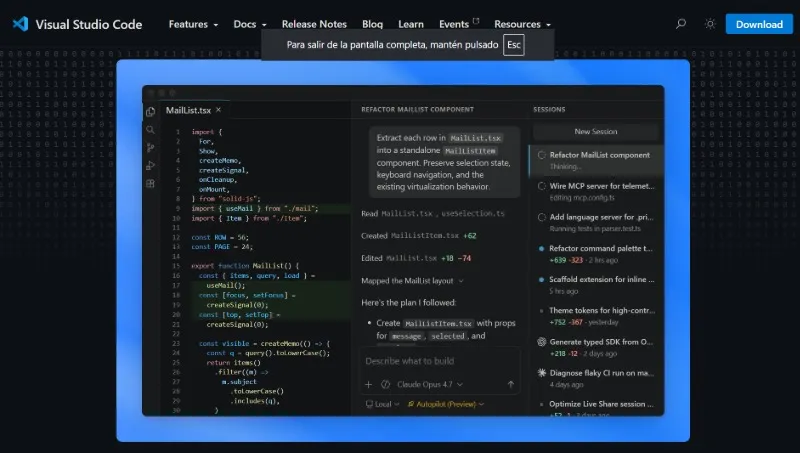Viewport: 800px width, 453px height.
Task: Click the tools icon next to Claude Opus
Action: 386,385
